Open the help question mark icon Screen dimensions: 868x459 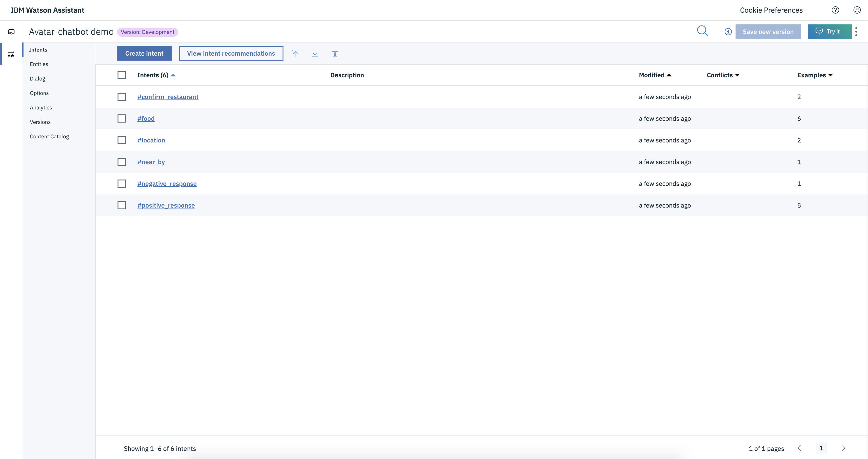coord(835,10)
